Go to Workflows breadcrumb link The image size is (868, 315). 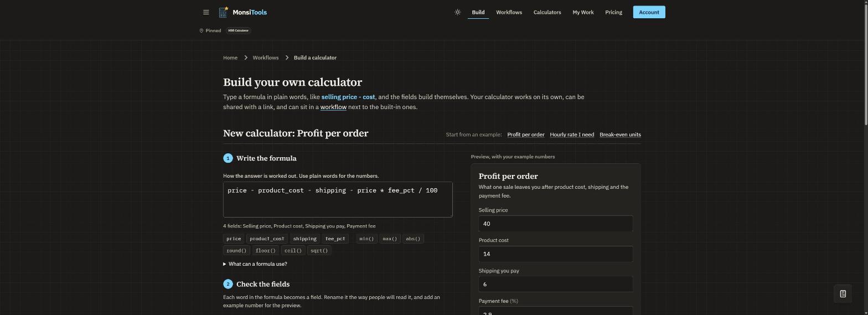pos(266,58)
